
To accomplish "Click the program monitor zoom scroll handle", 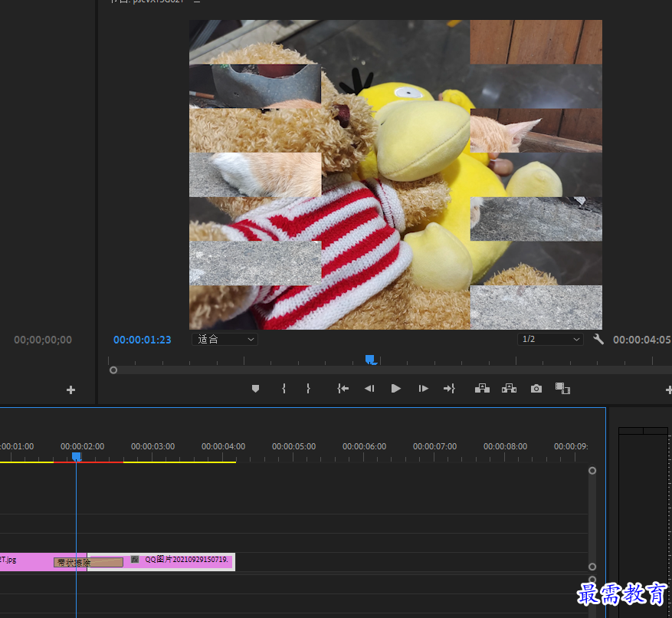I will pos(113,370).
